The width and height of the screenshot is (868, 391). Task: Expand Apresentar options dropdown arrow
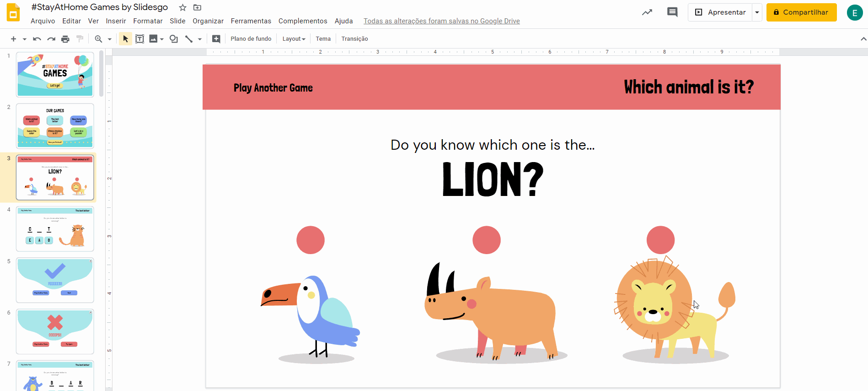pos(757,12)
